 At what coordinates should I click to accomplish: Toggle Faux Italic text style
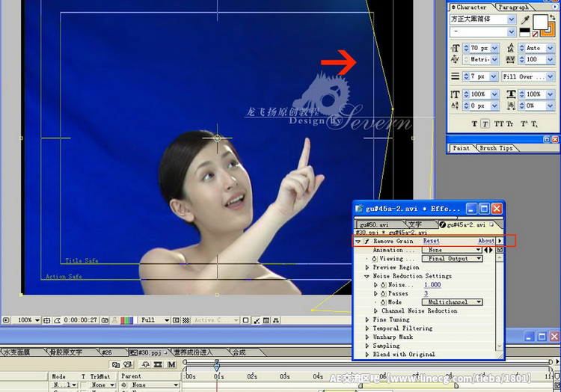point(485,123)
